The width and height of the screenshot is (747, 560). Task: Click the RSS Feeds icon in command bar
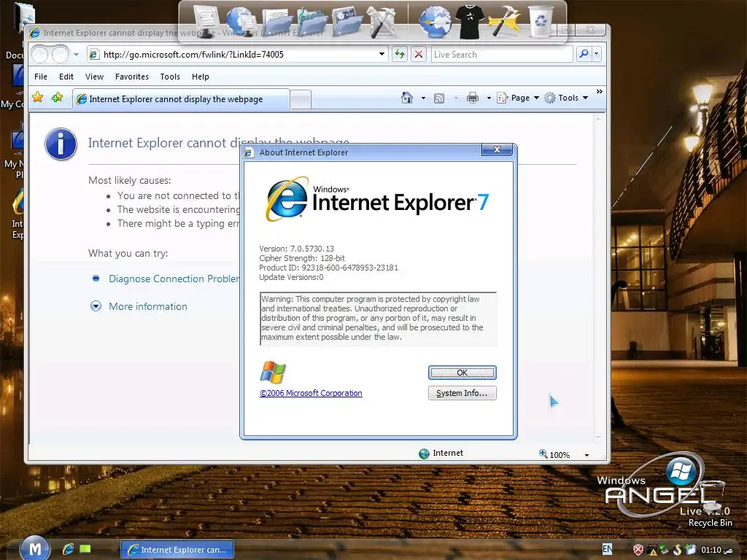click(439, 98)
